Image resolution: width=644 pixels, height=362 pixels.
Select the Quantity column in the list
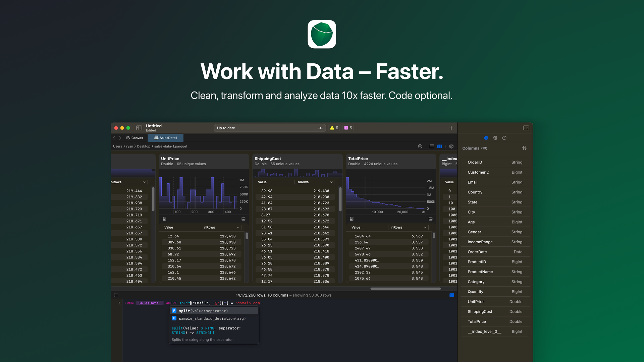(x=495, y=292)
